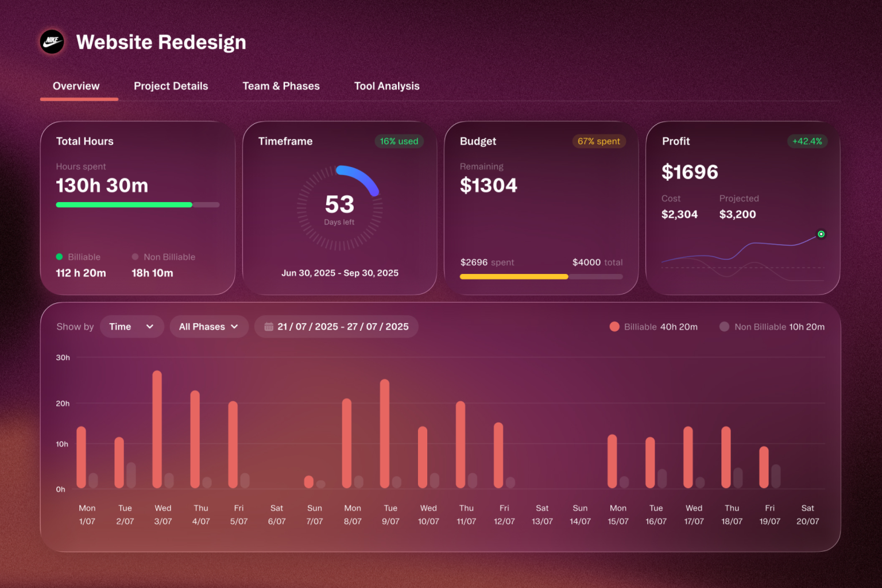Click the 16% used badge

coord(399,141)
